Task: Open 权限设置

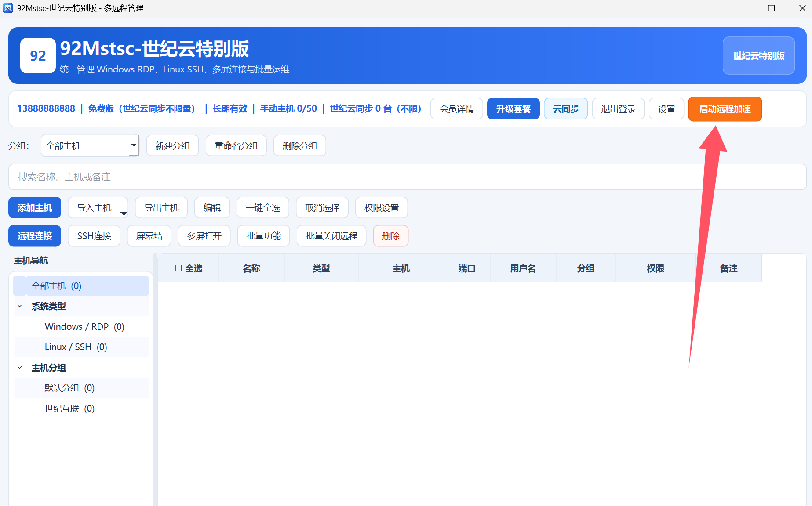Action: [382, 208]
